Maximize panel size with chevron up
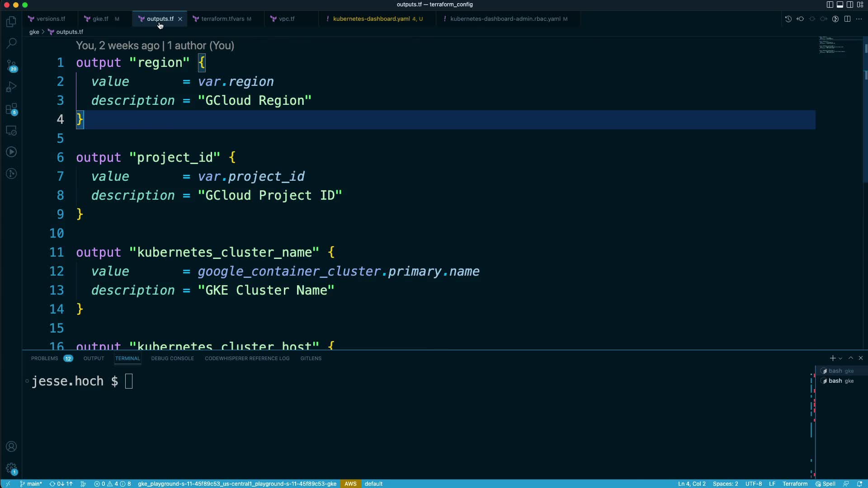 pos(850,358)
